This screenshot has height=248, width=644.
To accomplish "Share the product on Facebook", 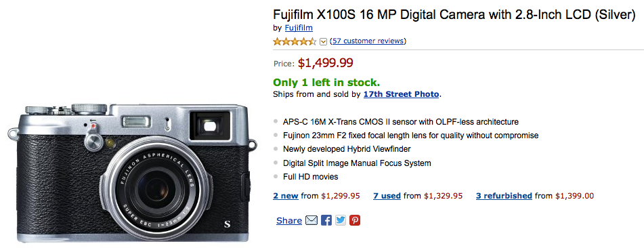I will click(x=326, y=220).
